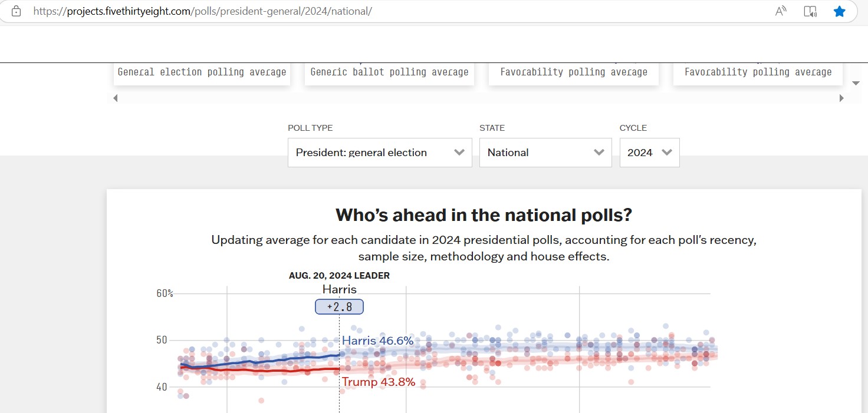
Task: Open the Cycle dropdown showing 2024
Action: [649, 153]
